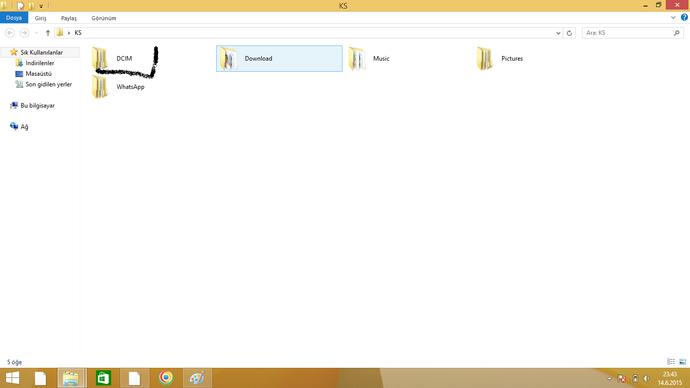
Task: Click the Properties quick access icon
Action: tap(21, 6)
